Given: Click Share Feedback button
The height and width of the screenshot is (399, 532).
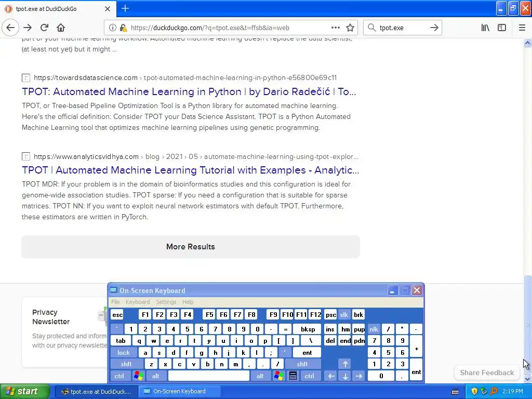Looking at the screenshot, I should point(487,373).
